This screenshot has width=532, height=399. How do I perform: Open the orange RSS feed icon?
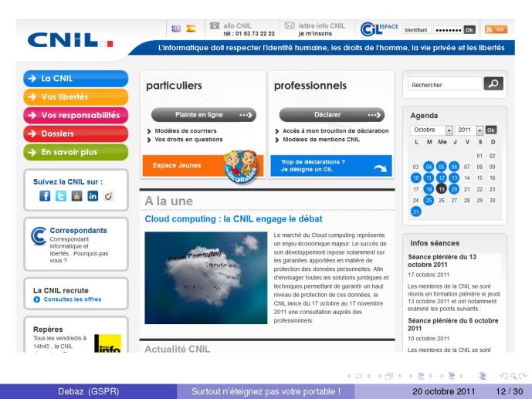pyautogui.click(x=496, y=29)
